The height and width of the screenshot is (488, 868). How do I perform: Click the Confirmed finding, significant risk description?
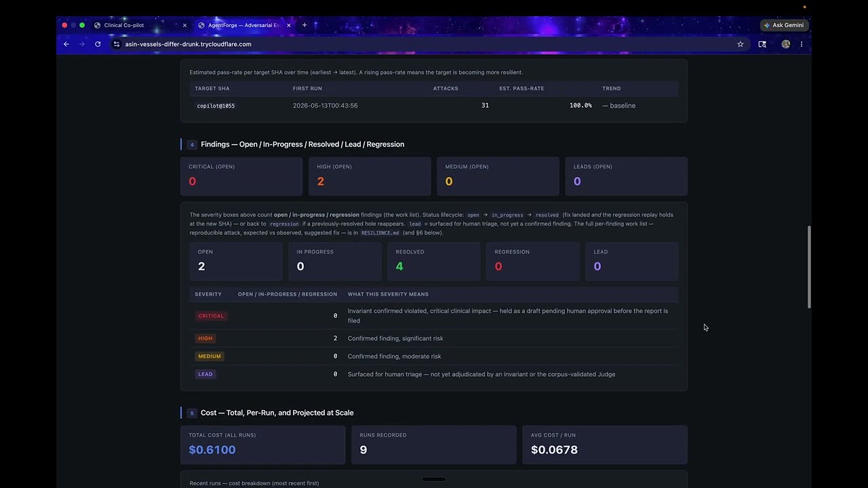click(x=395, y=338)
